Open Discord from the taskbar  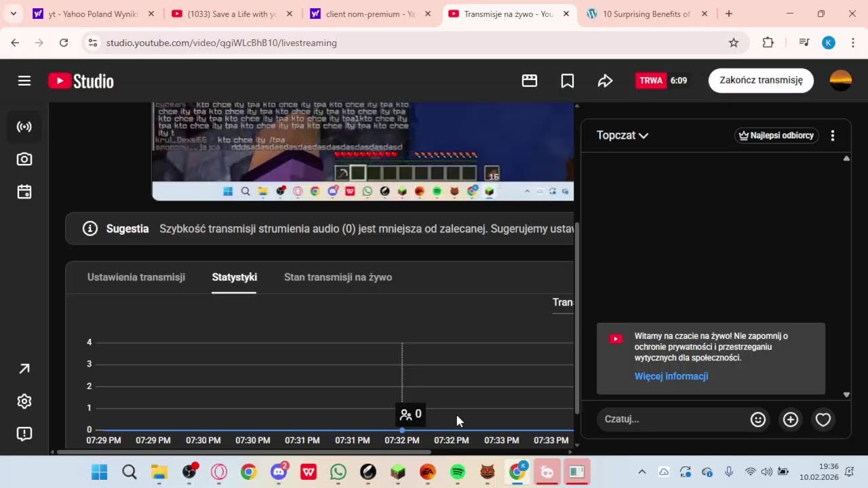click(279, 472)
